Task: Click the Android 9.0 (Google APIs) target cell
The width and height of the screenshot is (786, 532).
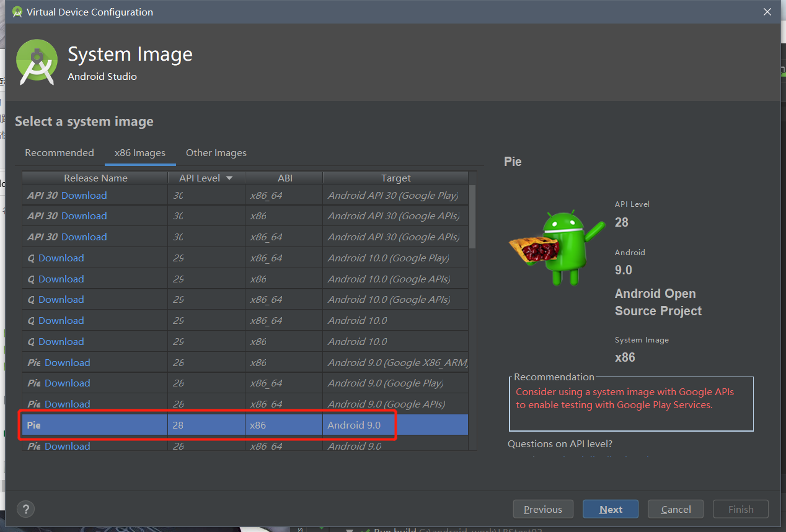Action: tap(395, 404)
